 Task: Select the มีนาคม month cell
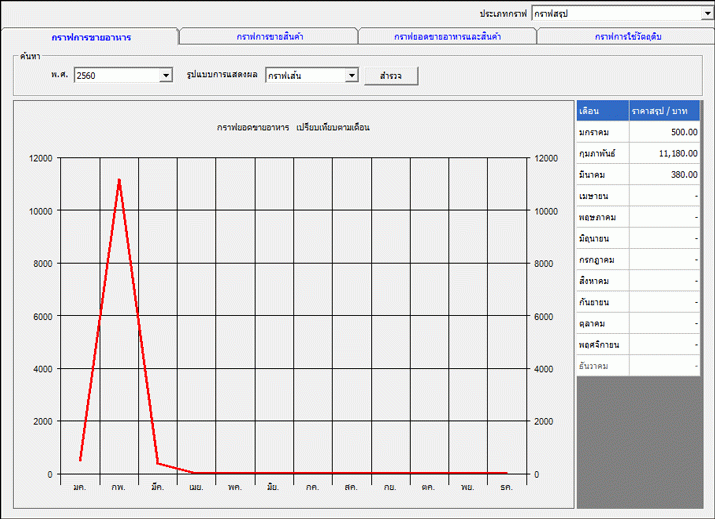pyautogui.click(x=602, y=175)
